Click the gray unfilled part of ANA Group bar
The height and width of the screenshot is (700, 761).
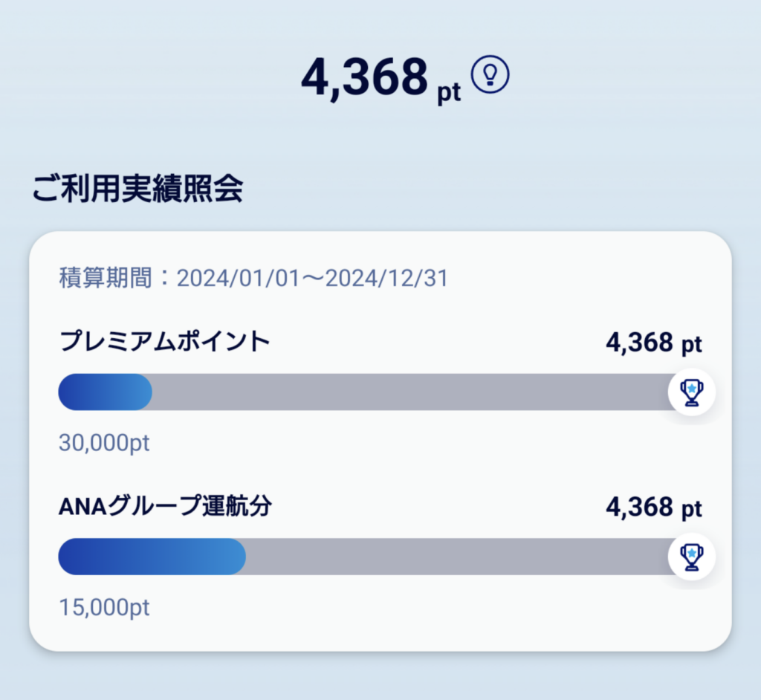[x=457, y=557]
